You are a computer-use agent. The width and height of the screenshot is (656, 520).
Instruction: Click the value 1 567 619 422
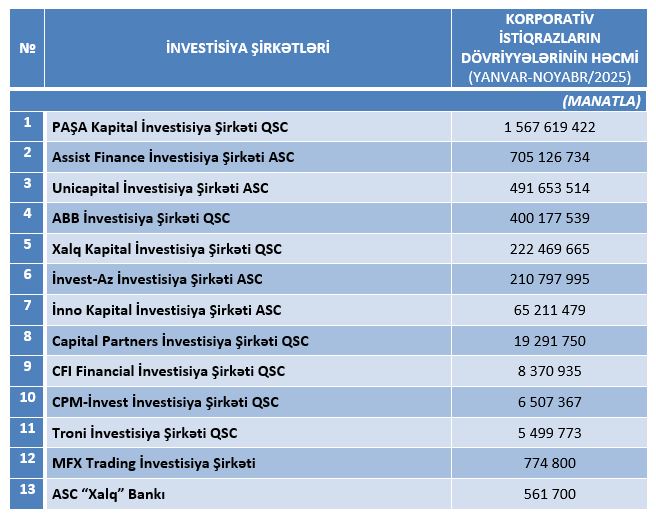pyautogui.click(x=550, y=127)
